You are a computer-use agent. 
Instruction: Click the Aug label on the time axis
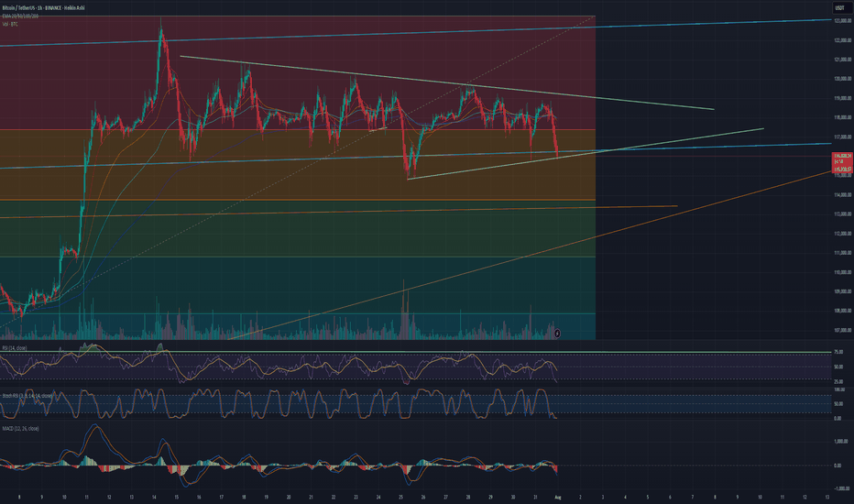[x=557, y=497]
